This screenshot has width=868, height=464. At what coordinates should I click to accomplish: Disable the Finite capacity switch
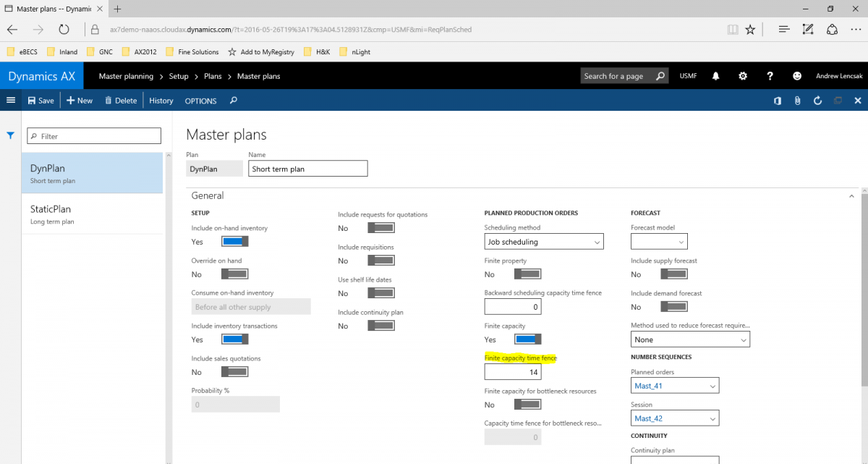click(528, 339)
